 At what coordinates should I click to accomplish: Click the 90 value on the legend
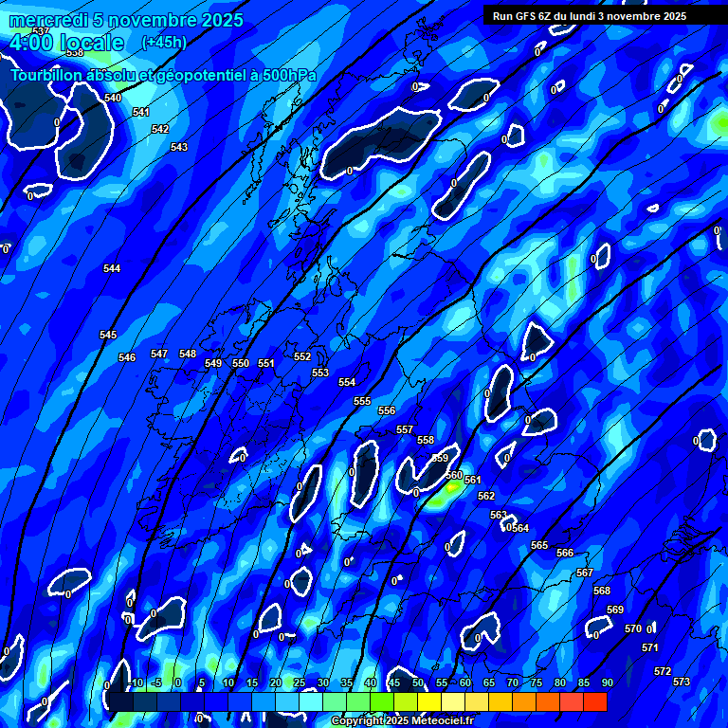607,682
